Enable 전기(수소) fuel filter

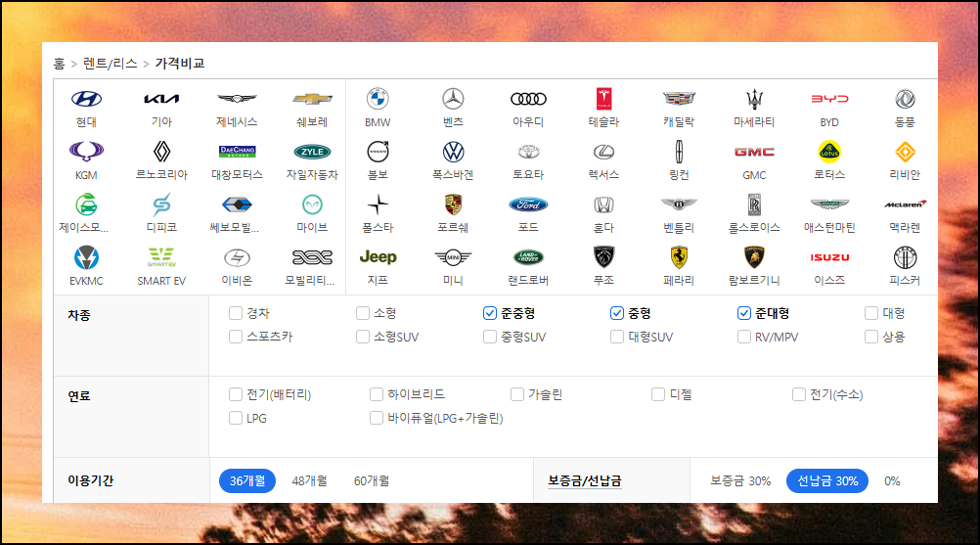pos(799,394)
